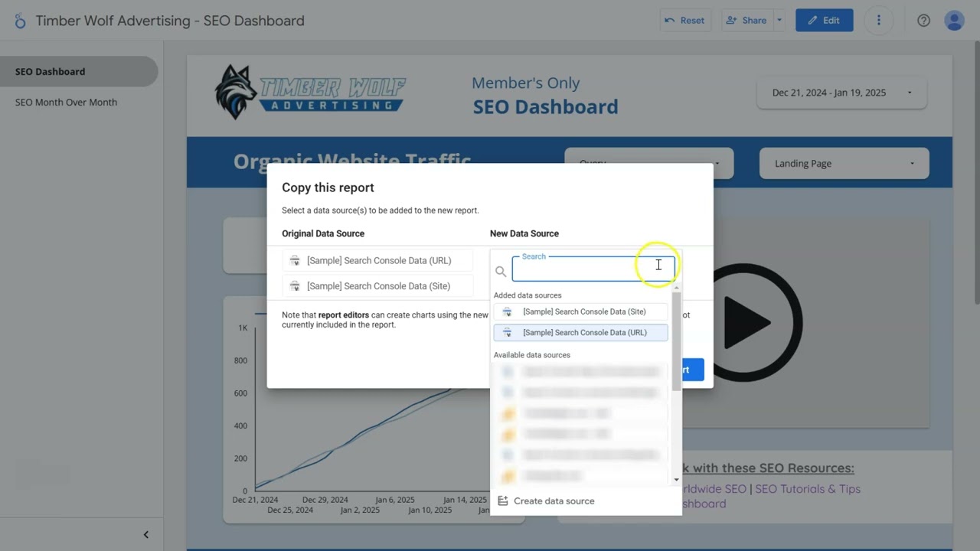Viewport: 980px width, 551px height.
Task: Click icon beside original Search Console Data (Site)
Action: [x=295, y=286]
